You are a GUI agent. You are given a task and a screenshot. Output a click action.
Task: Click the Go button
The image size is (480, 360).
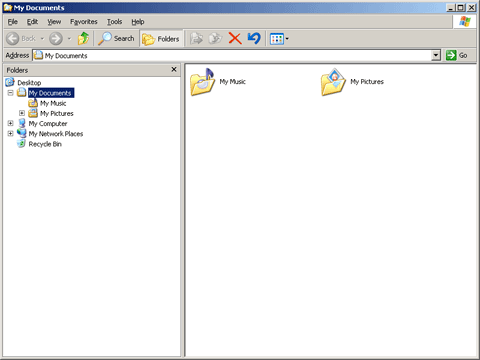pos(457,55)
